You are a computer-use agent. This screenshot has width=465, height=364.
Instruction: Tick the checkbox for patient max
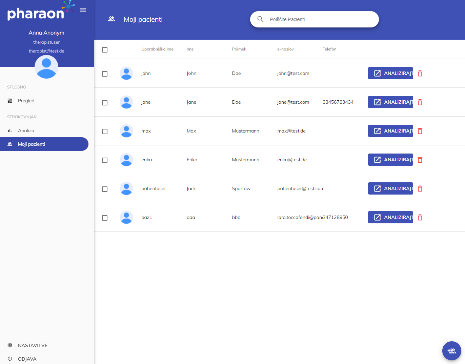(105, 131)
